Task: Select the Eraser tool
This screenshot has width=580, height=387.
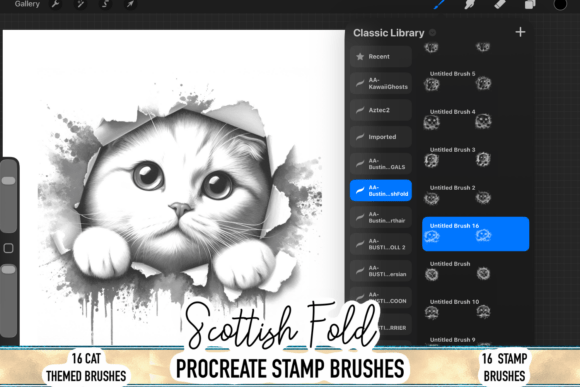Action: [x=500, y=4]
